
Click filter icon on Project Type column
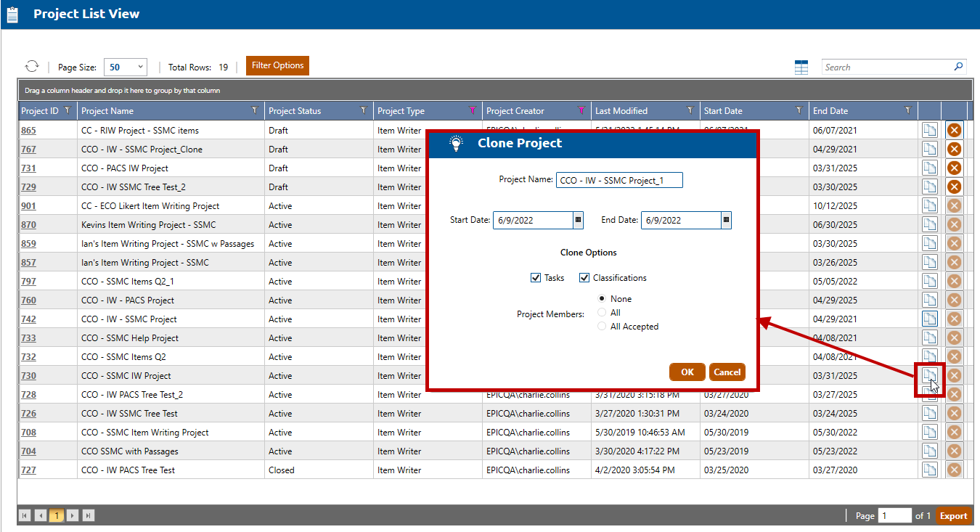coord(472,110)
